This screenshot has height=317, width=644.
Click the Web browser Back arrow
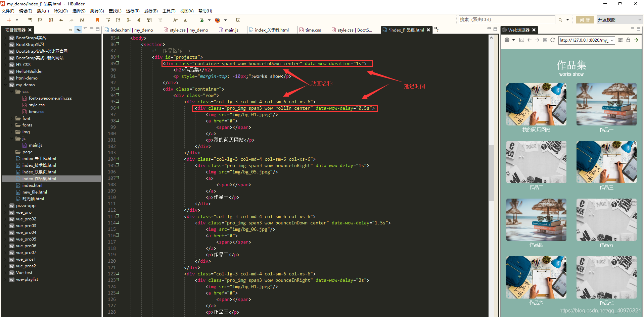pos(530,40)
